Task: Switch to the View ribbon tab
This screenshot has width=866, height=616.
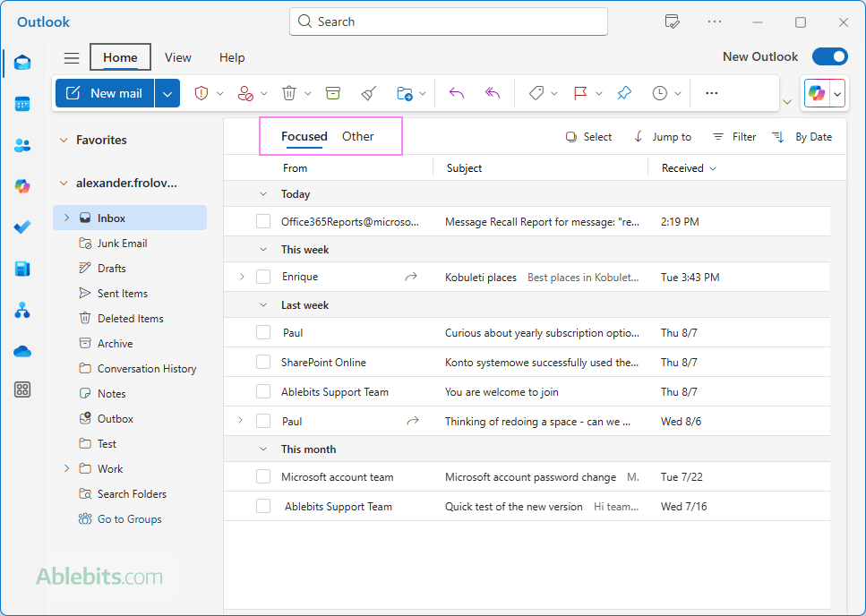Action: tap(178, 57)
